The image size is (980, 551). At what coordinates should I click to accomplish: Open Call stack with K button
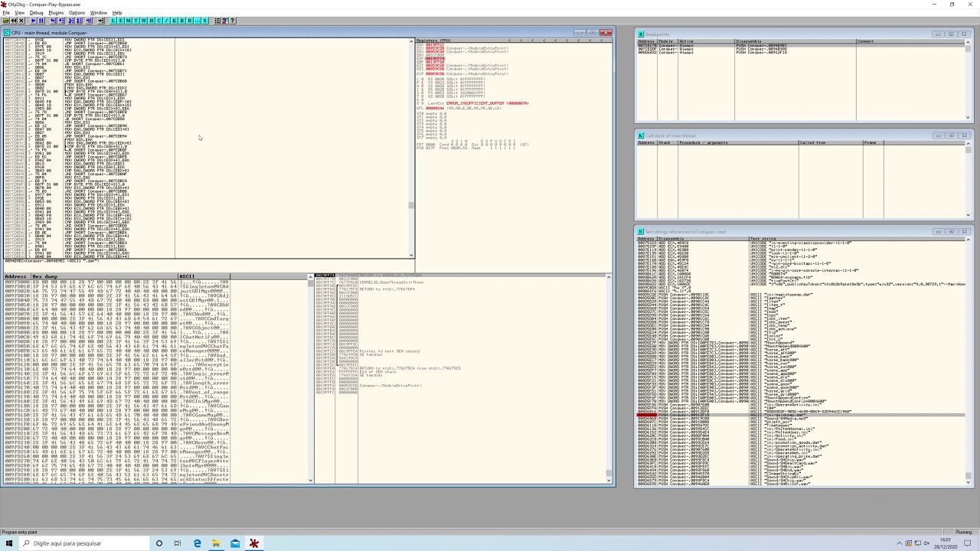pos(175,21)
